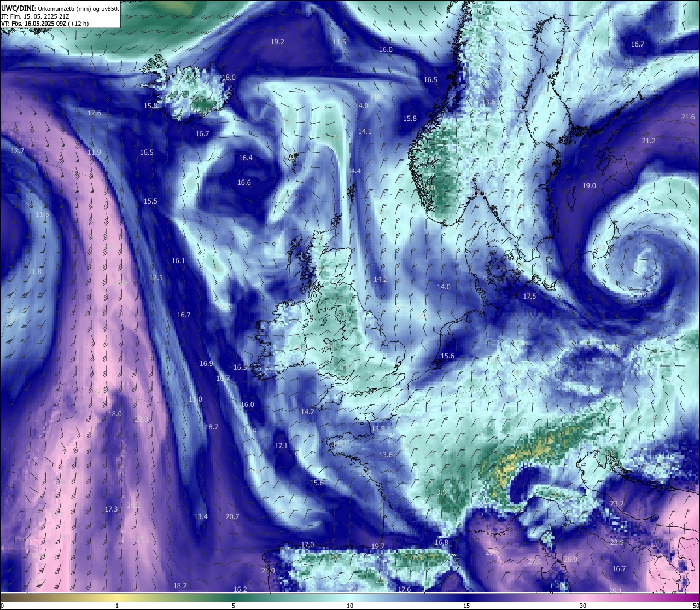Click the 16.6 value label
This screenshot has height=610, width=700.
click(x=244, y=182)
